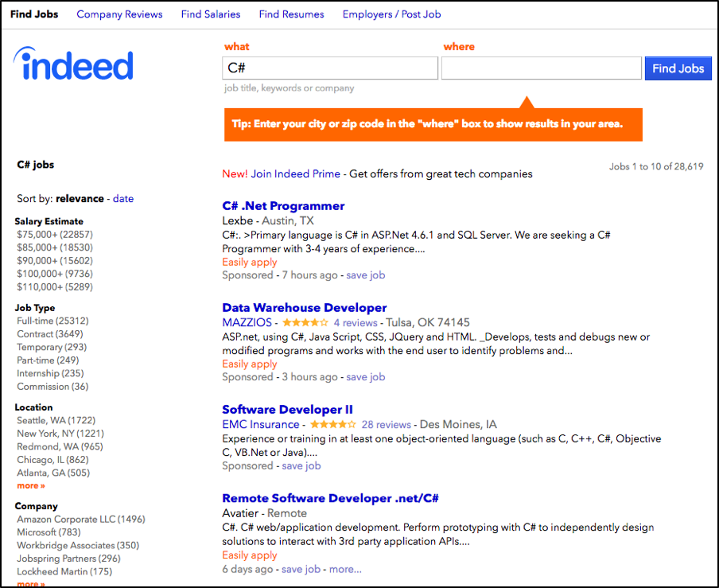Filter salary estimate $100,000+
The image size is (719, 588).
(x=55, y=274)
